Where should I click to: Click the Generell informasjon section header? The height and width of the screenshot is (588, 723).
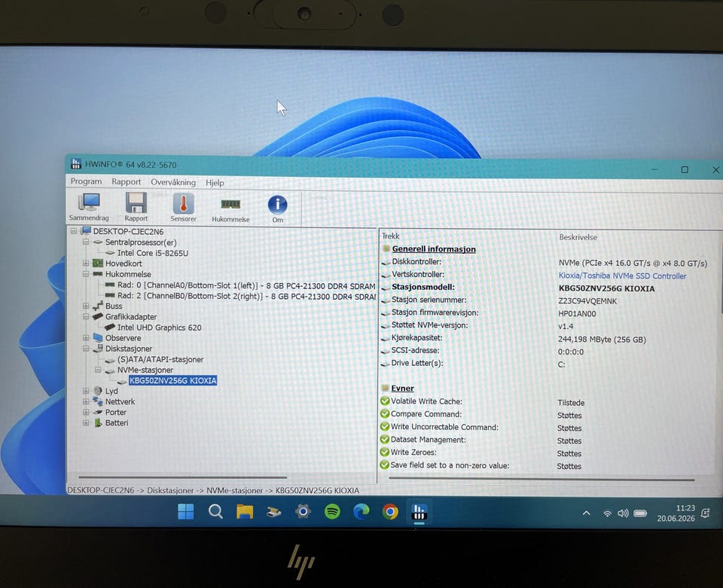(x=434, y=249)
